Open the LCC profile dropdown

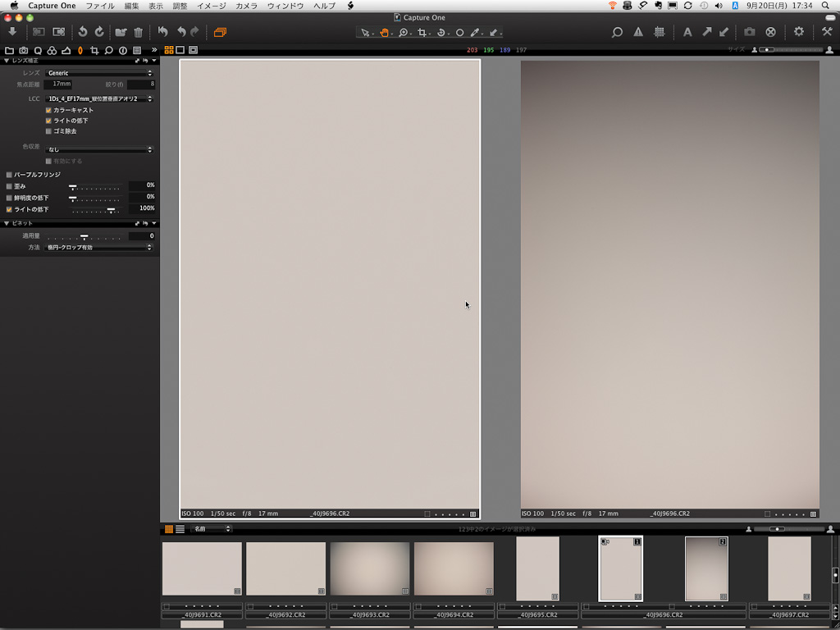[x=98, y=98]
